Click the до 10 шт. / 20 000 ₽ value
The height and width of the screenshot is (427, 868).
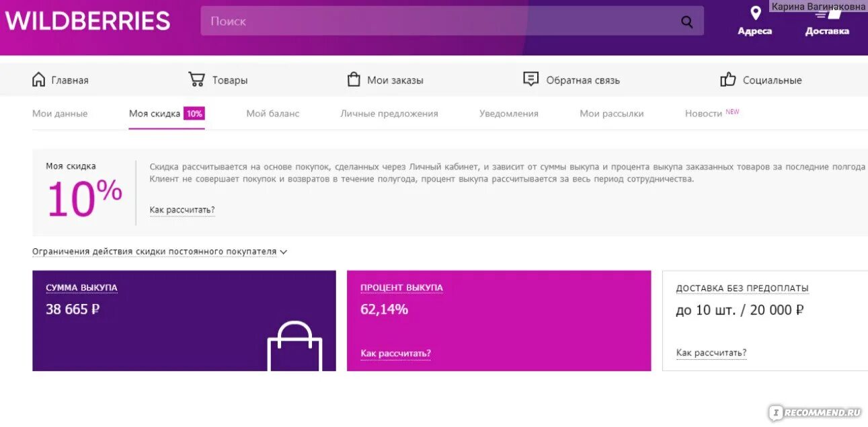click(x=740, y=310)
